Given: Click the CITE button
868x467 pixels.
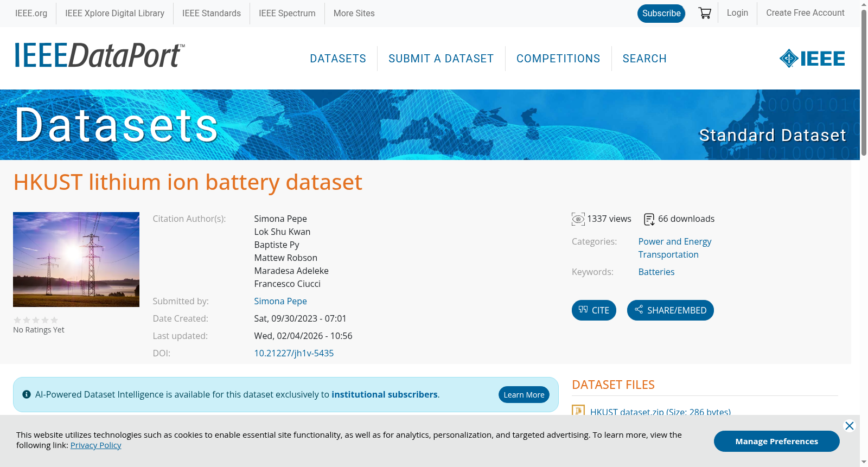Looking at the screenshot, I should pyautogui.click(x=594, y=310).
